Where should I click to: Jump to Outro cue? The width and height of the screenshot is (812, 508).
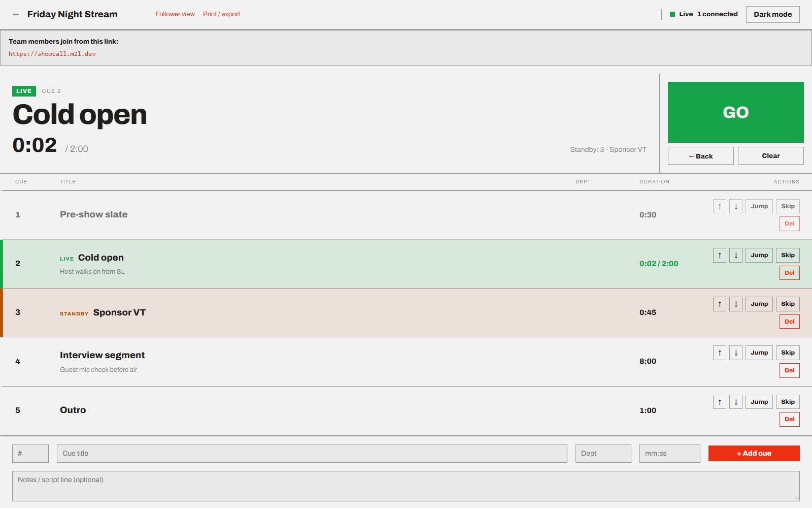tap(759, 402)
